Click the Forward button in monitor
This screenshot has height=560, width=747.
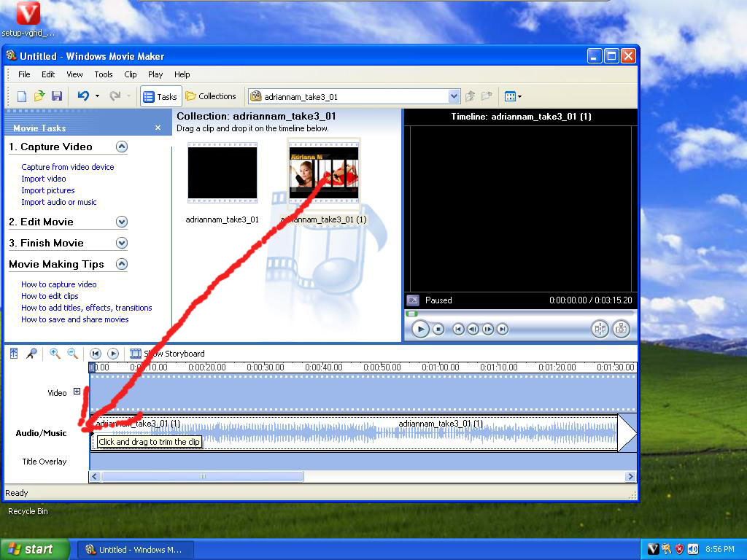502,329
